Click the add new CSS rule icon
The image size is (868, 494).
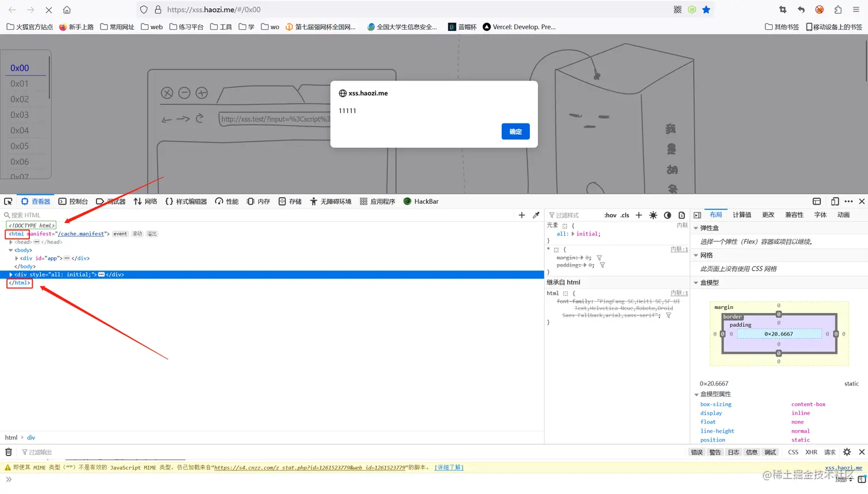(x=639, y=215)
